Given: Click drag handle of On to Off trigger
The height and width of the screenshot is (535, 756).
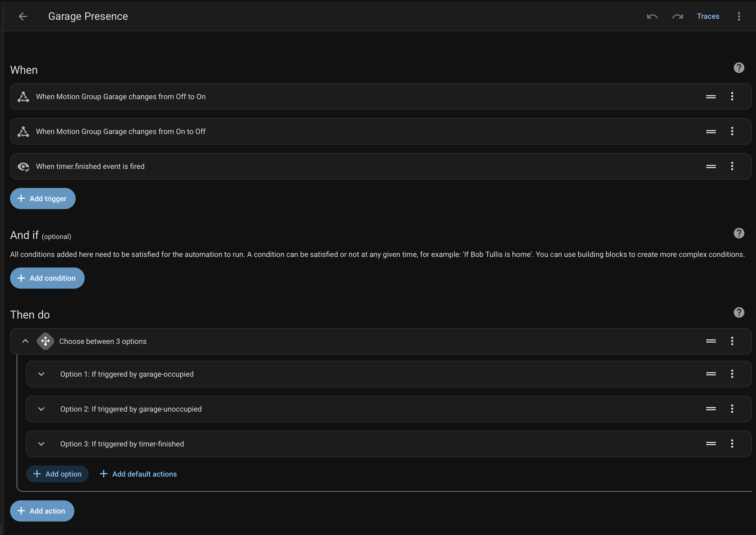Looking at the screenshot, I should pos(711,131).
